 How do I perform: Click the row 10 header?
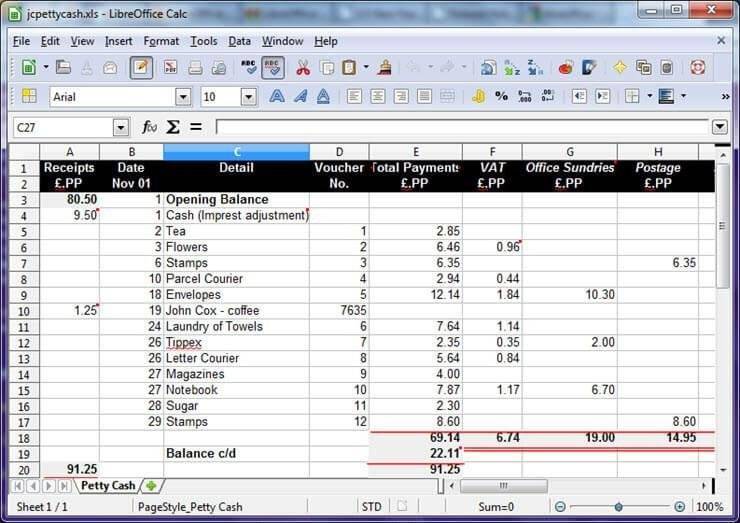tap(21, 311)
